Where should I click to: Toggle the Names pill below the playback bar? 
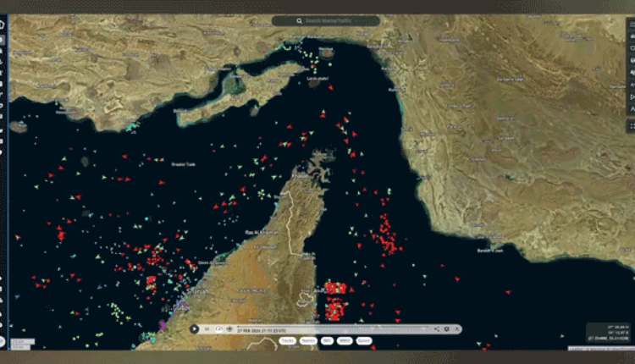(x=308, y=341)
